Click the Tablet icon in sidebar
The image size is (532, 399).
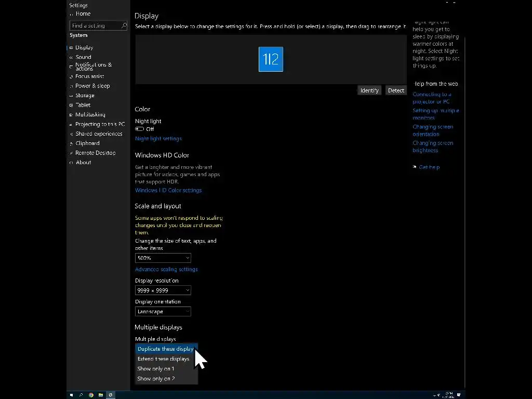71,105
